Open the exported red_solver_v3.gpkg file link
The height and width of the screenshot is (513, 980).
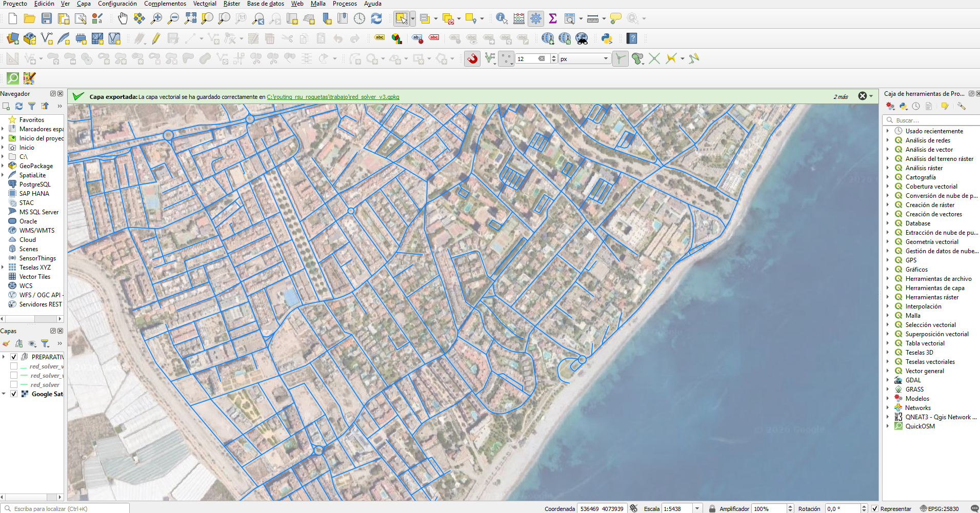point(333,97)
